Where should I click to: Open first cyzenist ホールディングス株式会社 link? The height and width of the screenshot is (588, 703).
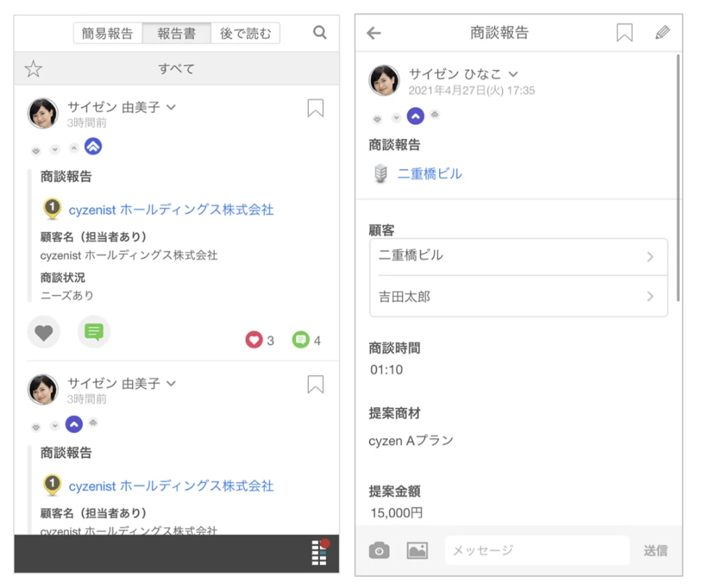171,210
